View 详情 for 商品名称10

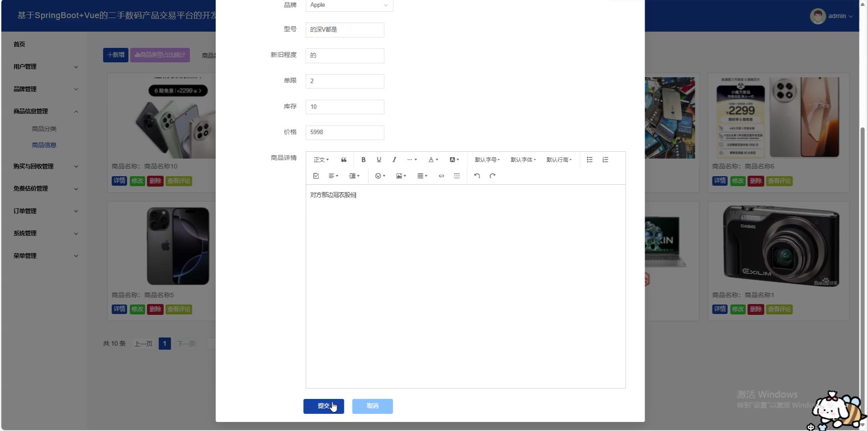[x=119, y=181]
